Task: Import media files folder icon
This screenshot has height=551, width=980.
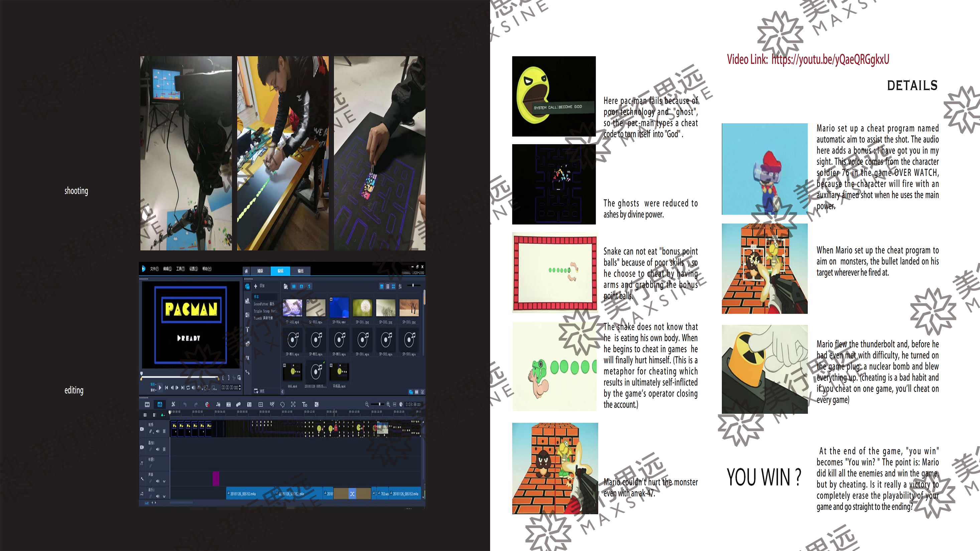Action: coord(286,287)
